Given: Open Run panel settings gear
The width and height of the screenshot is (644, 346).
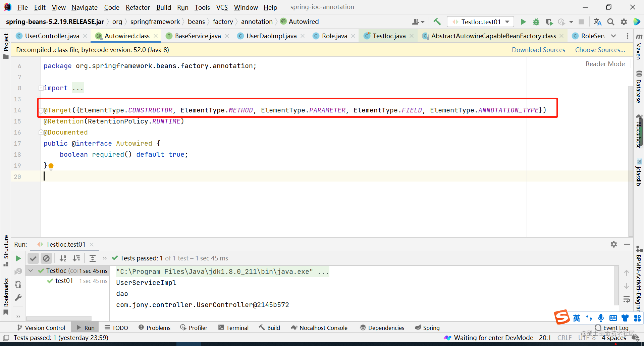Looking at the screenshot, I should 614,244.
